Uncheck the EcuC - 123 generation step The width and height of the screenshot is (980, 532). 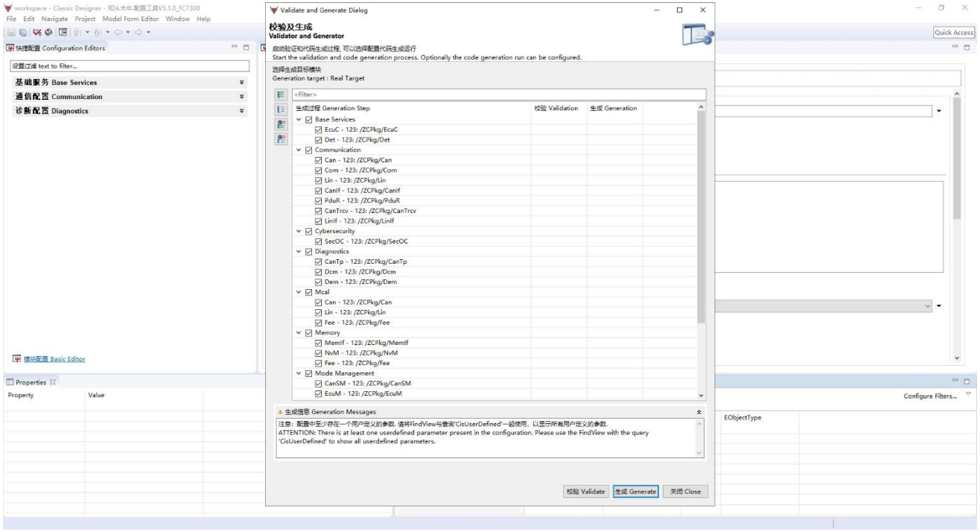pos(319,130)
